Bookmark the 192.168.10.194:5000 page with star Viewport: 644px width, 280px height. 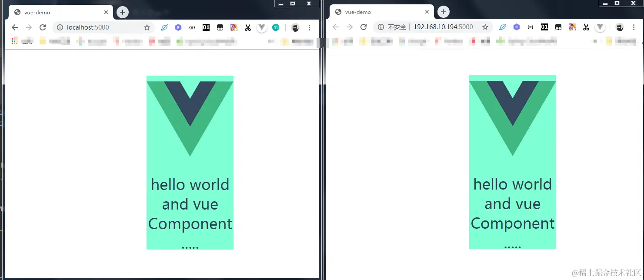(485, 27)
